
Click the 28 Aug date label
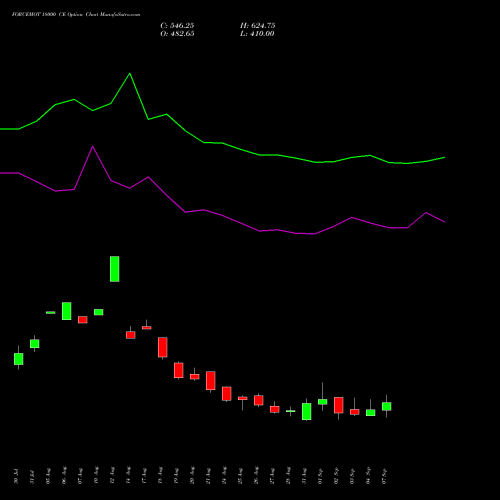coord(288,476)
